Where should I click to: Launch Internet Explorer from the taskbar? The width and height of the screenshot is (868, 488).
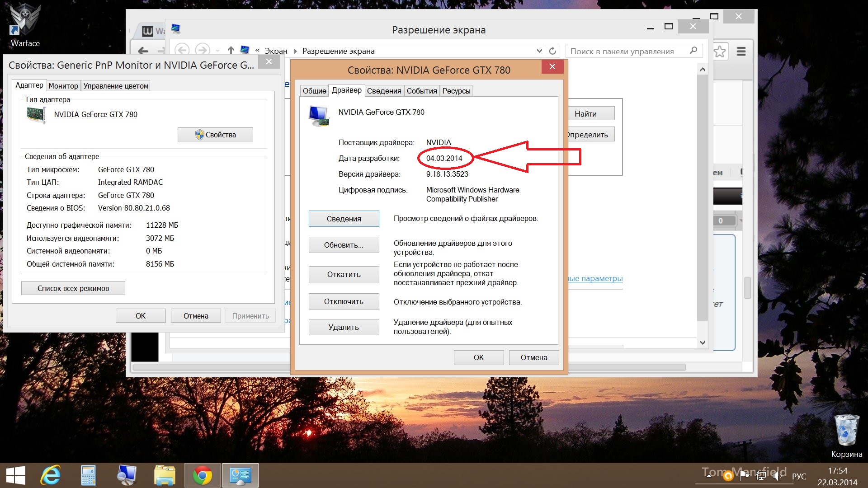[x=51, y=475]
